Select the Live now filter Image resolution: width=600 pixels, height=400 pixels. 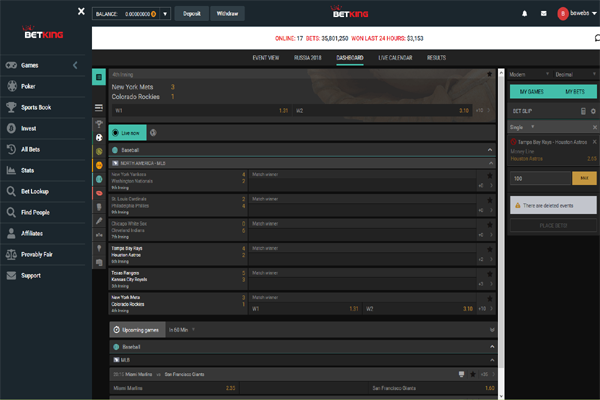click(127, 133)
